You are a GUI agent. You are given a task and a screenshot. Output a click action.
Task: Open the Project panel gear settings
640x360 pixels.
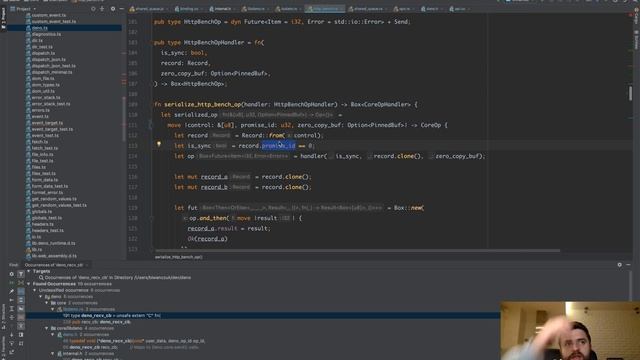point(113,9)
